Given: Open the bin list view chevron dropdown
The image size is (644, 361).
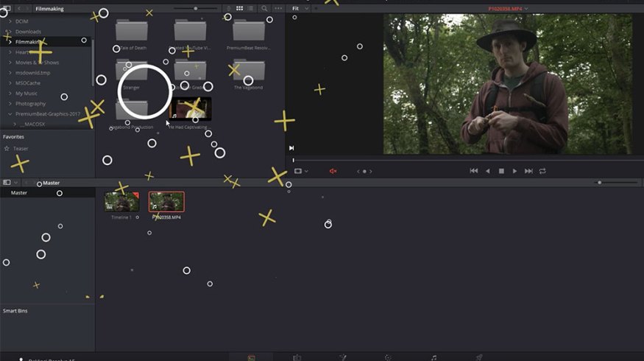Looking at the screenshot, I should (x=15, y=183).
